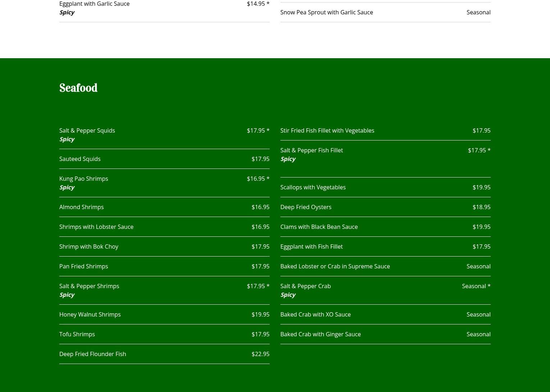The width and height of the screenshot is (550, 392).
Task: Click Deep Fried Flounder Fish item
Action: 93,354
